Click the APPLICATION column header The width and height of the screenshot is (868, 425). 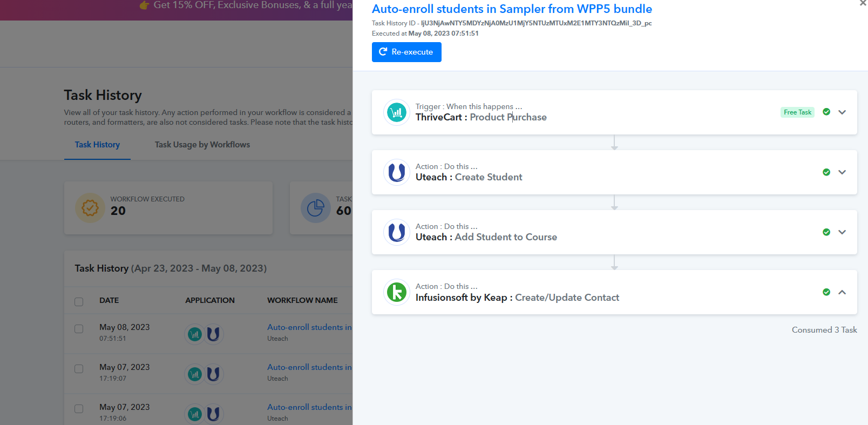[x=210, y=300]
